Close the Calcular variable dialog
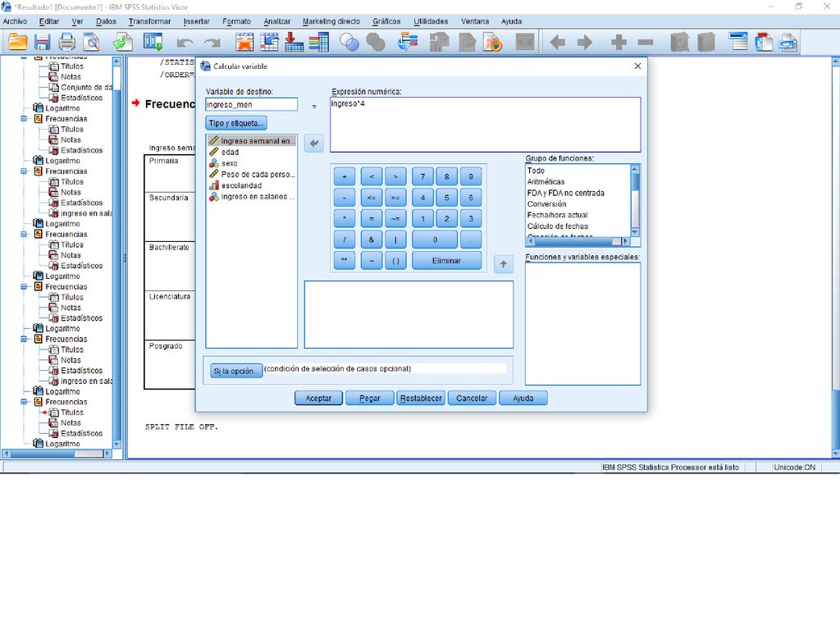Viewport: 840px width, 630px height. tap(637, 66)
